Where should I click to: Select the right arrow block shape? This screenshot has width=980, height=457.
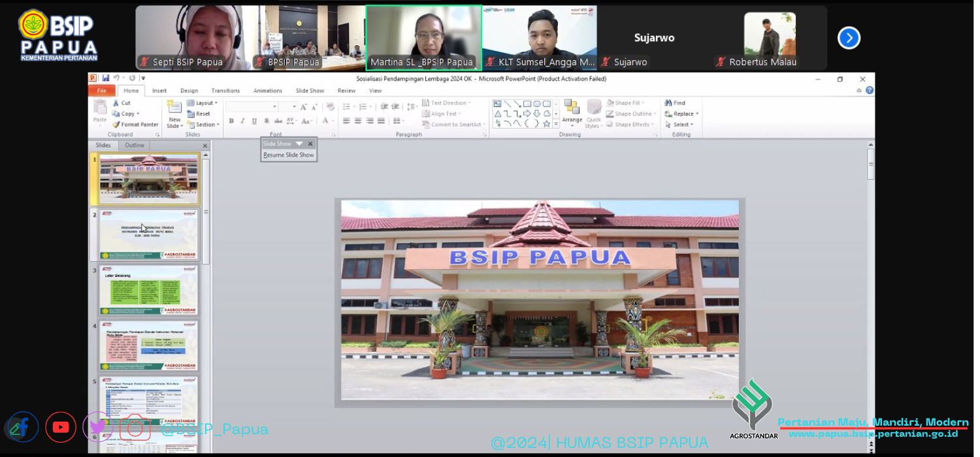[527, 114]
